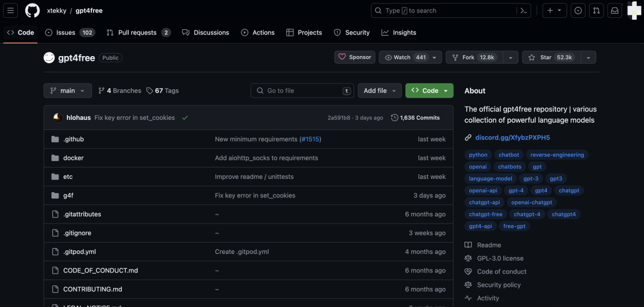
Task: Switch to the Issues tab
Action: [x=70, y=32]
